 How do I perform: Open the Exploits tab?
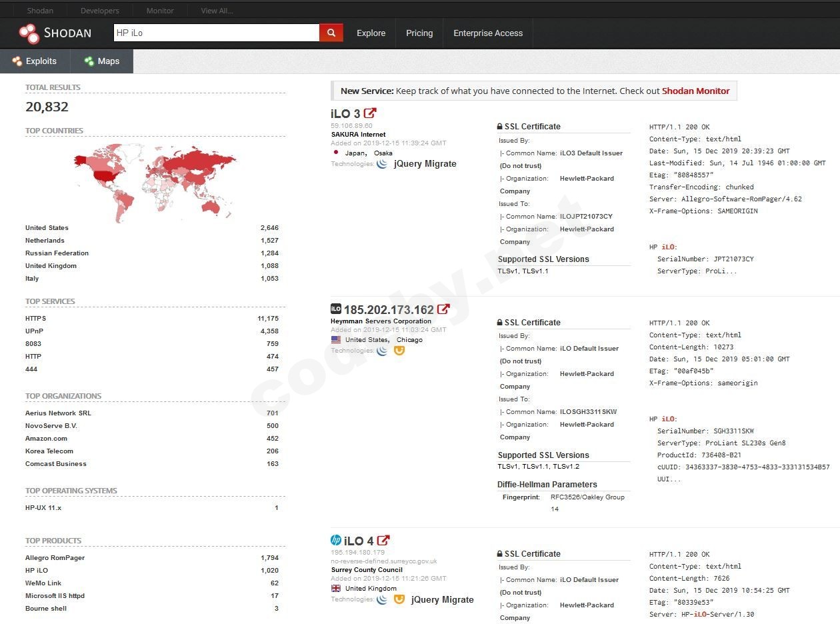[35, 61]
